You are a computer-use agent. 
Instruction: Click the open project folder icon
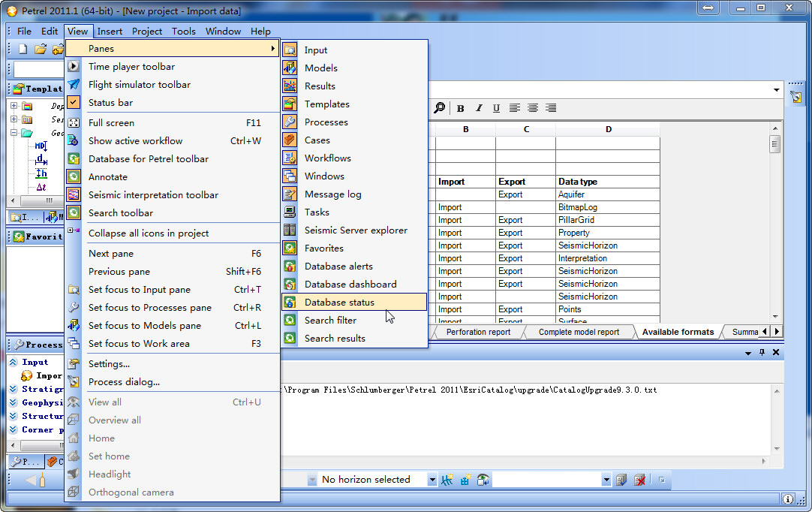pyautogui.click(x=41, y=50)
